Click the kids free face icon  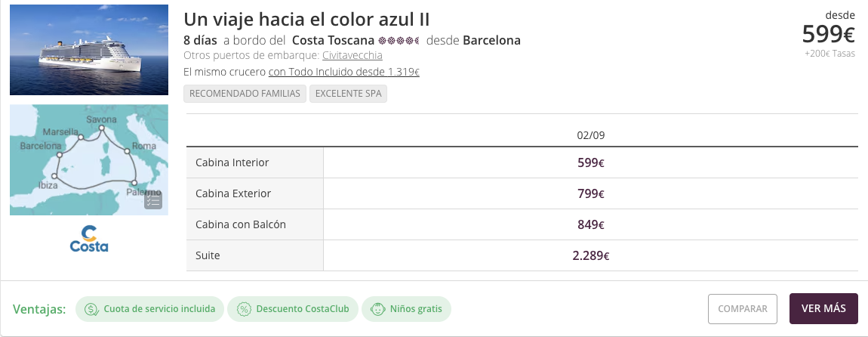point(378,309)
